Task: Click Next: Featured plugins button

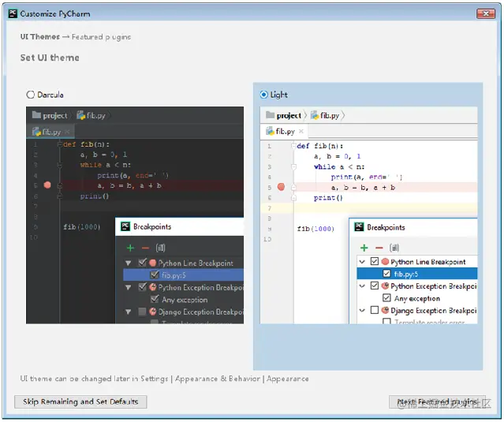Action: (437, 401)
